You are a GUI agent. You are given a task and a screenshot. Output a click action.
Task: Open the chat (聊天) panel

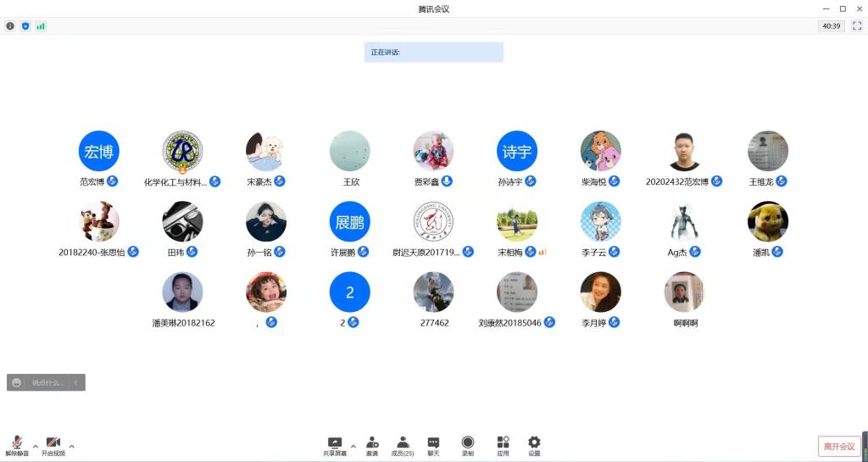coord(433,446)
